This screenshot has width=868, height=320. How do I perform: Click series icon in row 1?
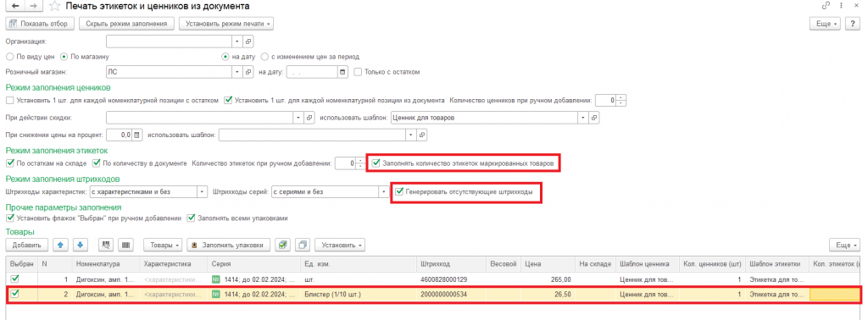(215, 279)
